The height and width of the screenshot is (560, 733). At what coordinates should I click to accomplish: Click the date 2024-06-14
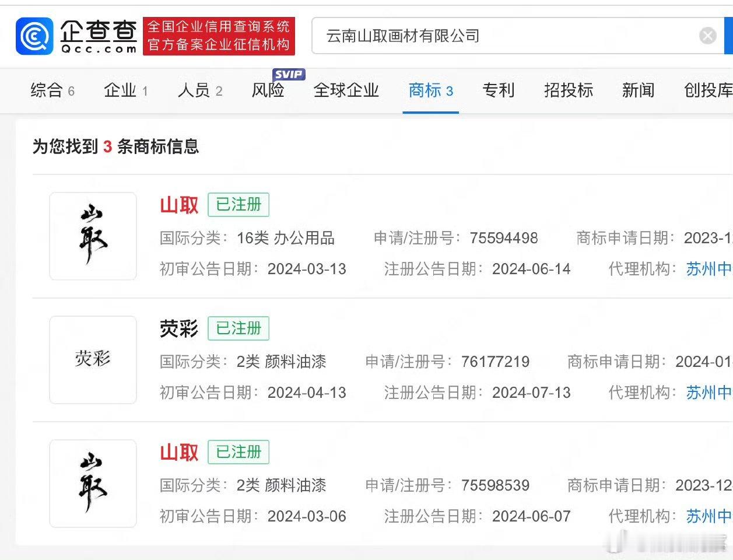click(531, 269)
